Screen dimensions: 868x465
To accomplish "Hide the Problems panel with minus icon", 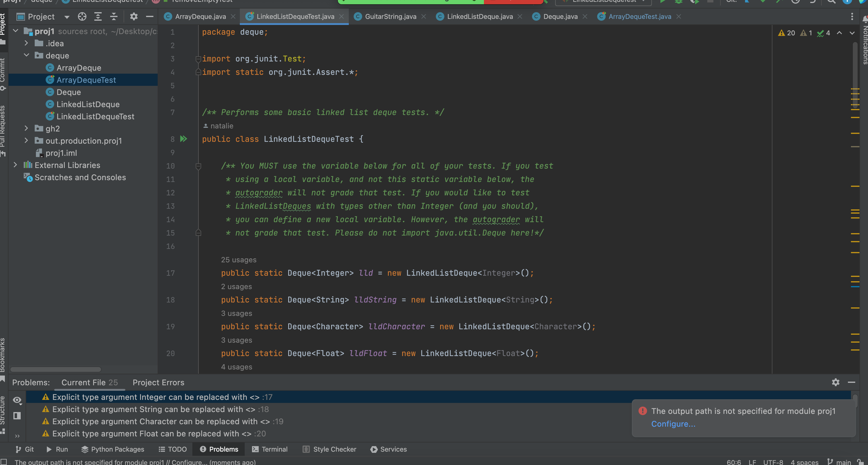I will [x=851, y=382].
